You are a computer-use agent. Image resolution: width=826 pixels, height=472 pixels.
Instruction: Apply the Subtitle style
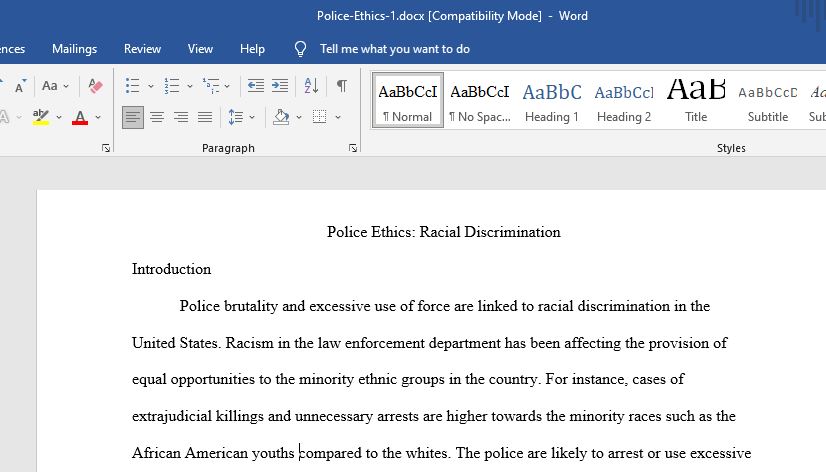[x=768, y=100]
